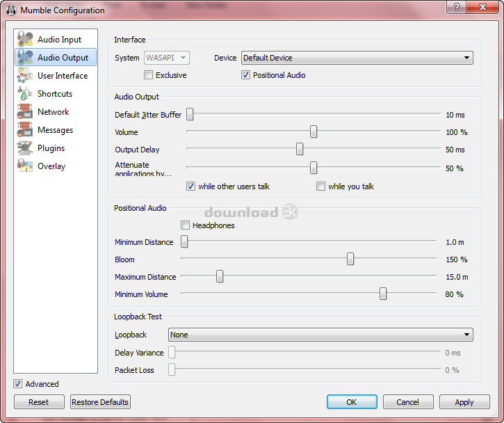Expand the Device dropdown list
504x423 pixels.
click(357, 58)
